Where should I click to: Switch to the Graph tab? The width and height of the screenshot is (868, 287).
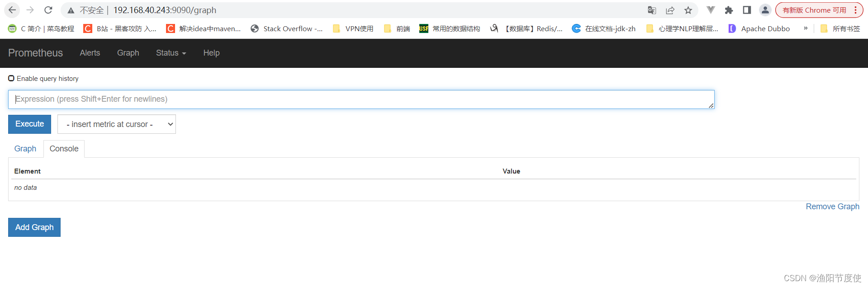click(25, 149)
